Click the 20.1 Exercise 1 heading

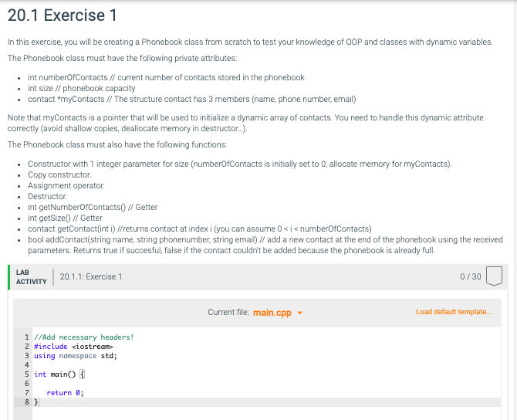(x=63, y=15)
